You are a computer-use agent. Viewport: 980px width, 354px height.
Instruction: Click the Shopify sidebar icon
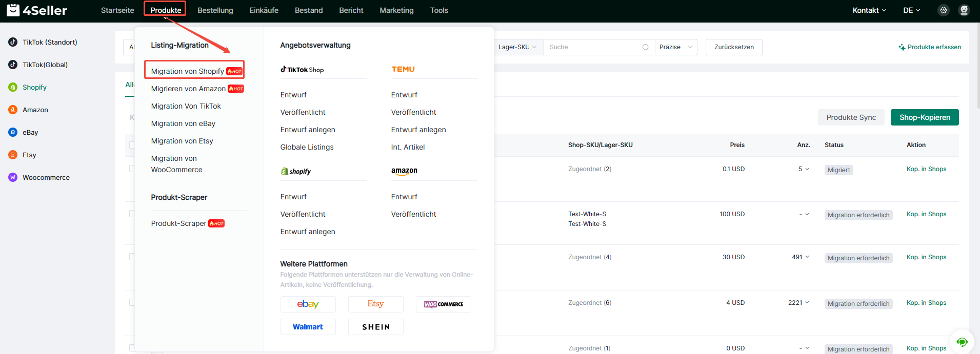[13, 87]
